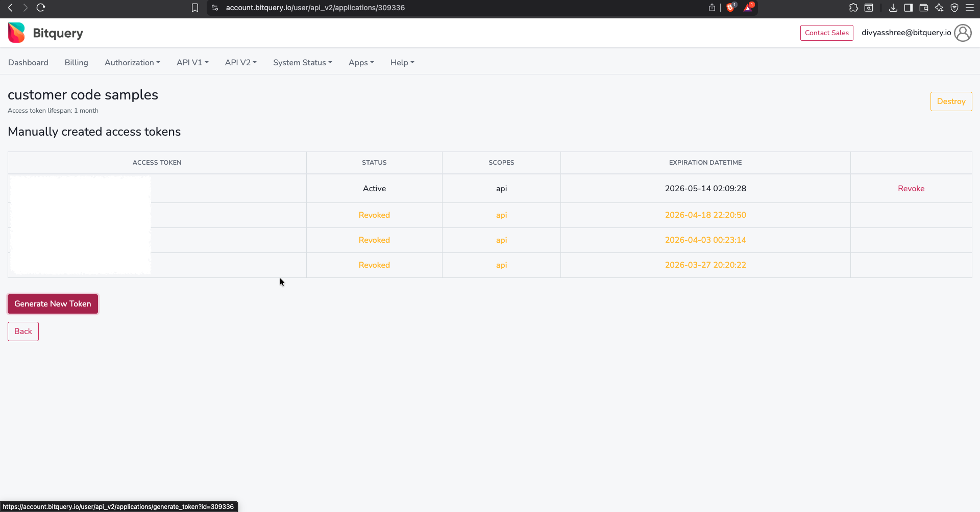Click Manually created access tokens heading
This screenshot has width=980, height=512.
click(94, 132)
